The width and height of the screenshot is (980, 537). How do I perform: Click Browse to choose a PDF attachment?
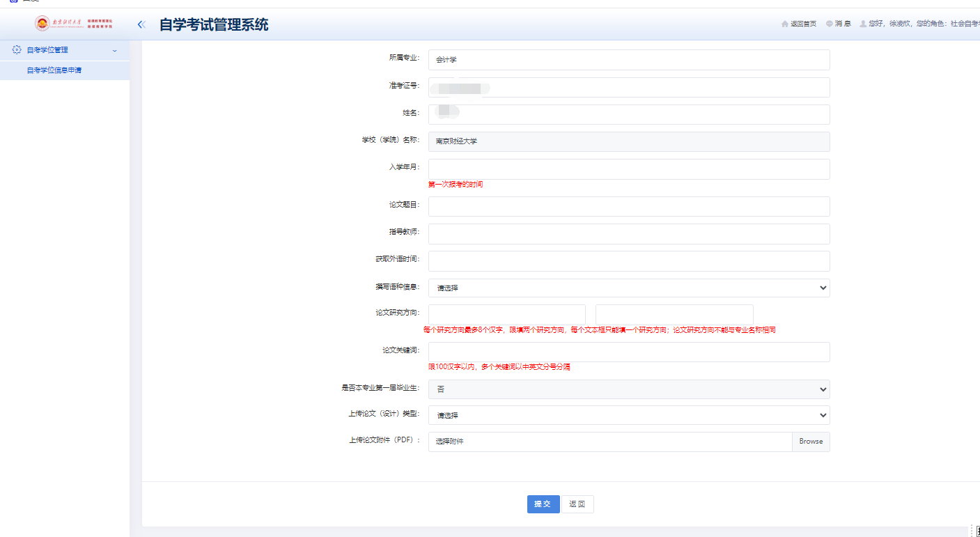point(810,442)
